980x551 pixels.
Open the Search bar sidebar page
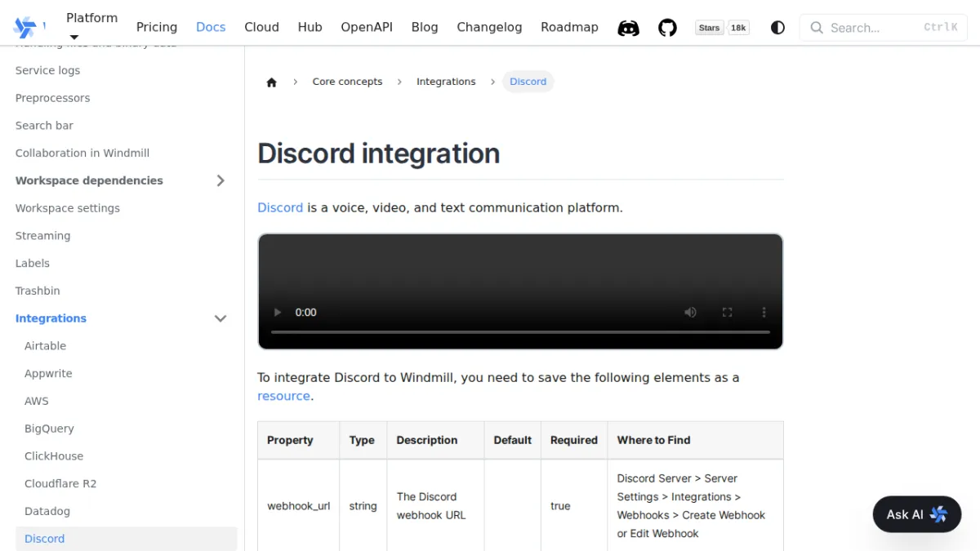click(44, 126)
